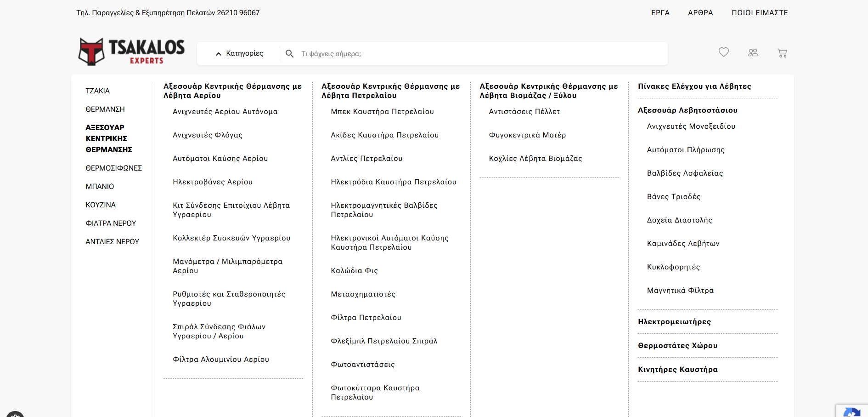Open Κυκλοφορητές
Viewport: 868px width, 417px height.
click(673, 267)
